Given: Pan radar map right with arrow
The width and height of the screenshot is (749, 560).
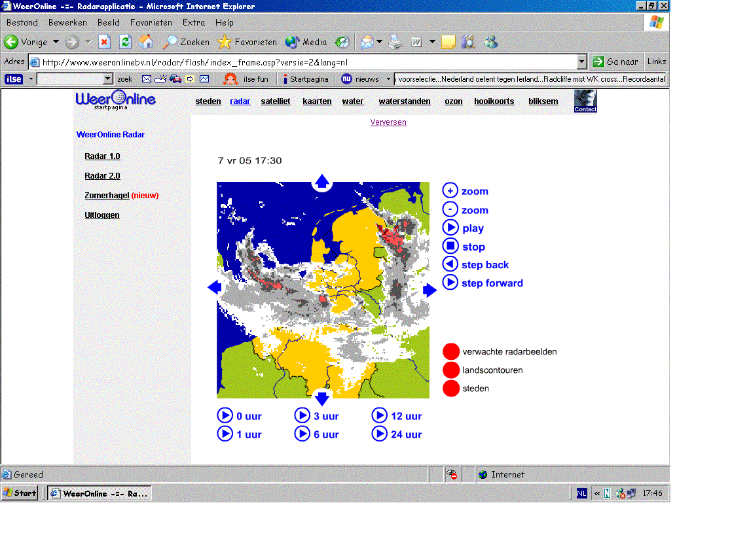Looking at the screenshot, I should pyautogui.click(x=429, y=290).
